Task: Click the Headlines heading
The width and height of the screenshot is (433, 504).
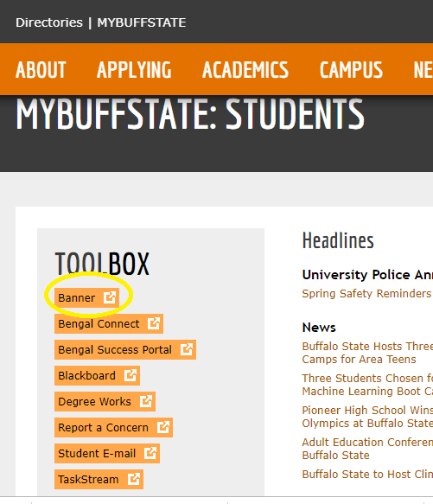Action: click(x=338, y=240)
